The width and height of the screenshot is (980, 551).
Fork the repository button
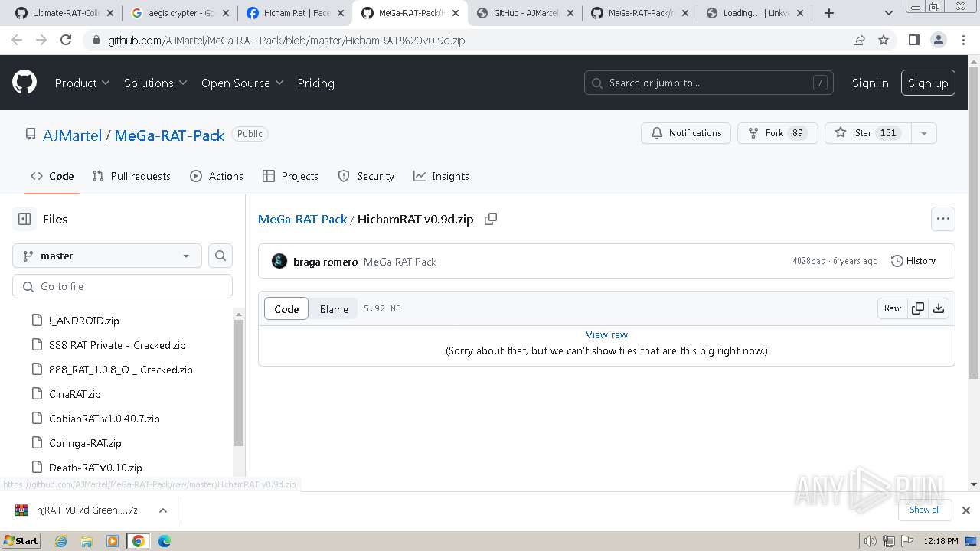click(x=777, y=133)
